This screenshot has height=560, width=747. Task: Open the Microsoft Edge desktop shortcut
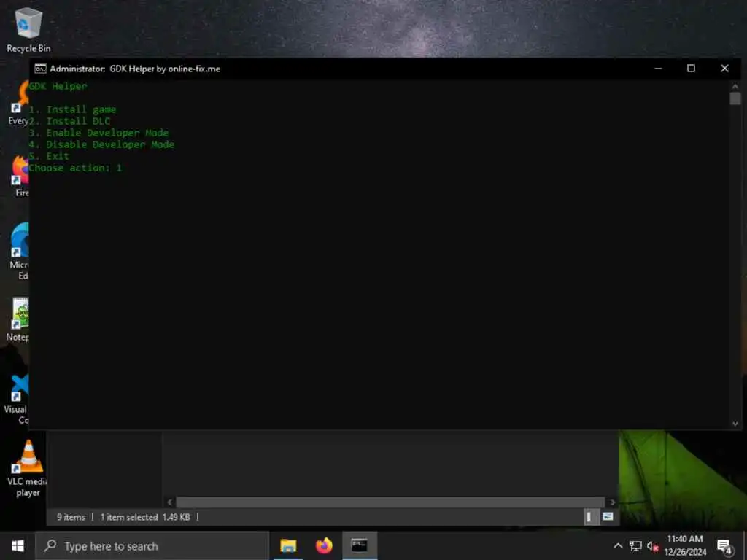coord(19,251)
